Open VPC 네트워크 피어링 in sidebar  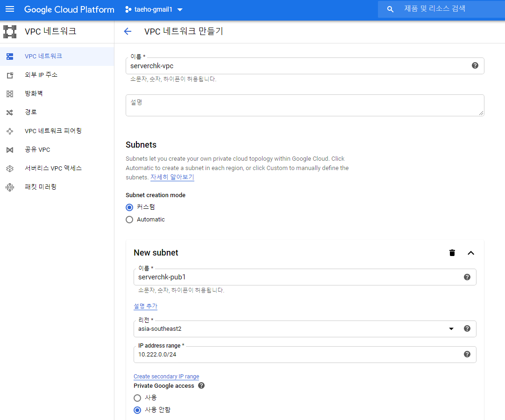(x=57, y=131)
